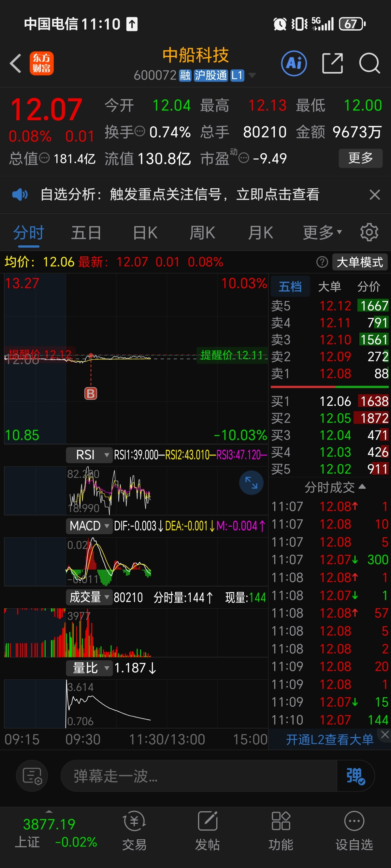Tap the 11:07 trade of 300 lots
The height and width of the screenshot is (868, 391).
(x=330, y=559)
